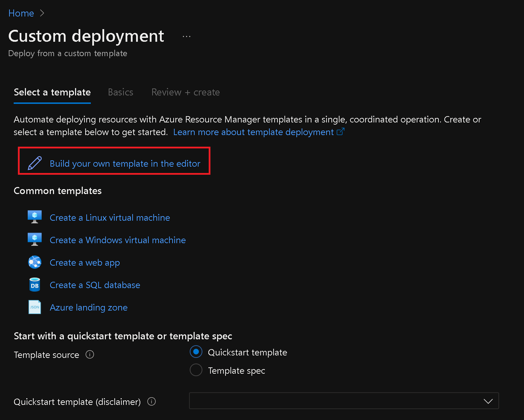Expand the Quickstart template dropdown arrow

tap(488, 401)
